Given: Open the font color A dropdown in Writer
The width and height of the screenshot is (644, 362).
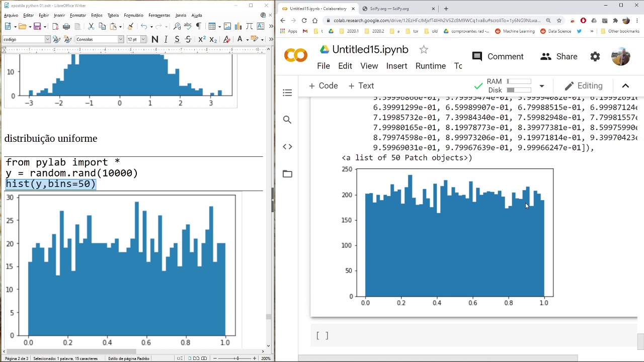Looking at the screenshot, I should 247,39.
